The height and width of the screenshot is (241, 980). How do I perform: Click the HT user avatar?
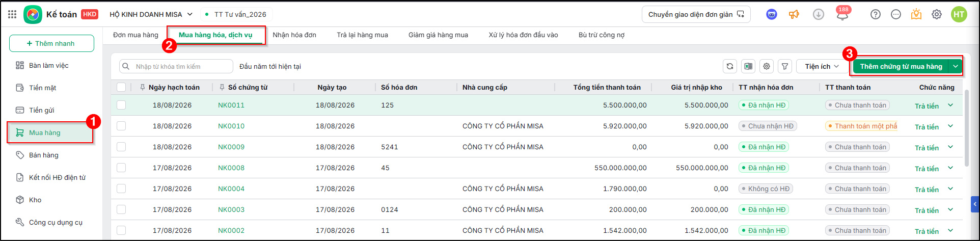pos(959,14)
